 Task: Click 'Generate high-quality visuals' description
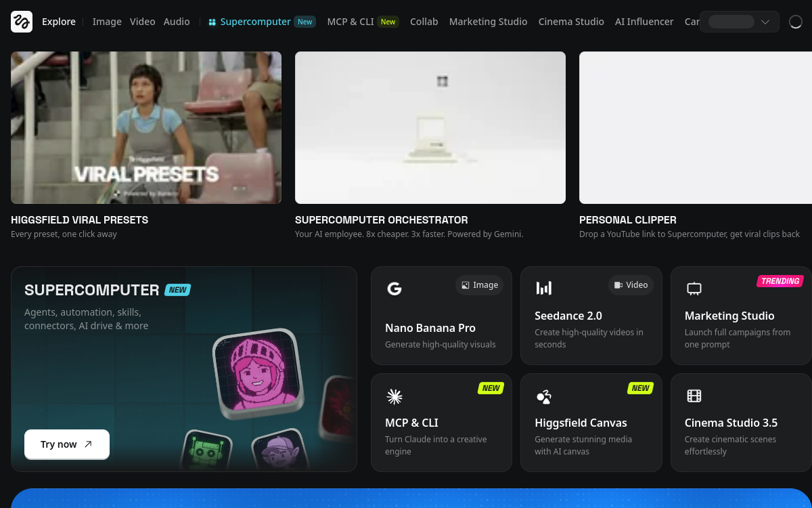click(441, 345)
